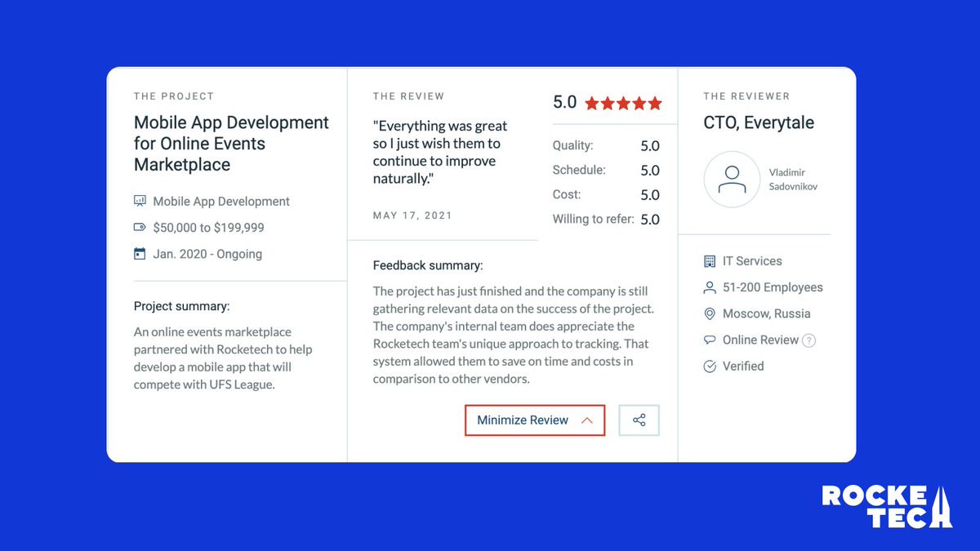980x551 pixels.
Task: Click the Mobile App Development service label
Action: (x=221, y=201)
